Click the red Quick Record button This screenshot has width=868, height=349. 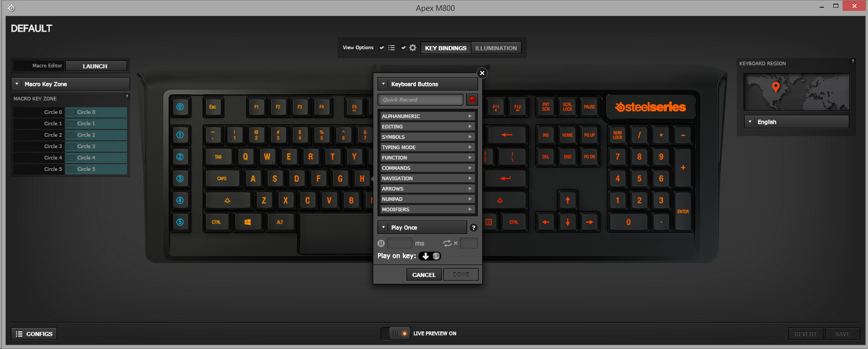point(472,100)
